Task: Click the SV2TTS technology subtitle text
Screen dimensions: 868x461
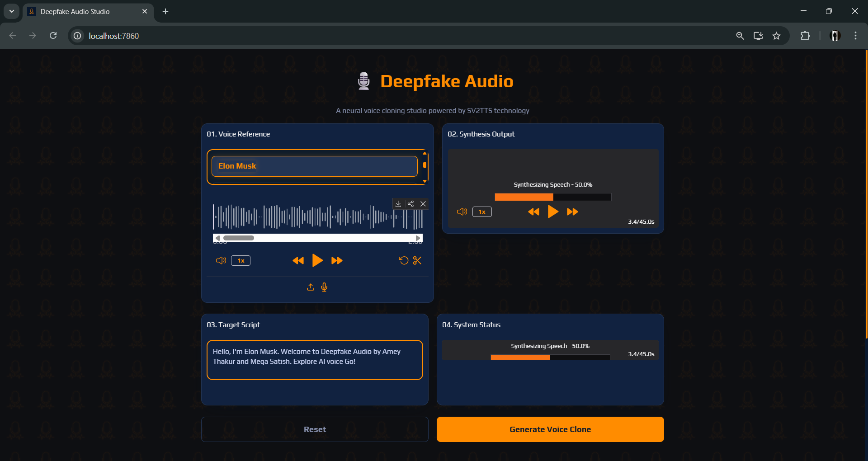Action: [433, 111]
